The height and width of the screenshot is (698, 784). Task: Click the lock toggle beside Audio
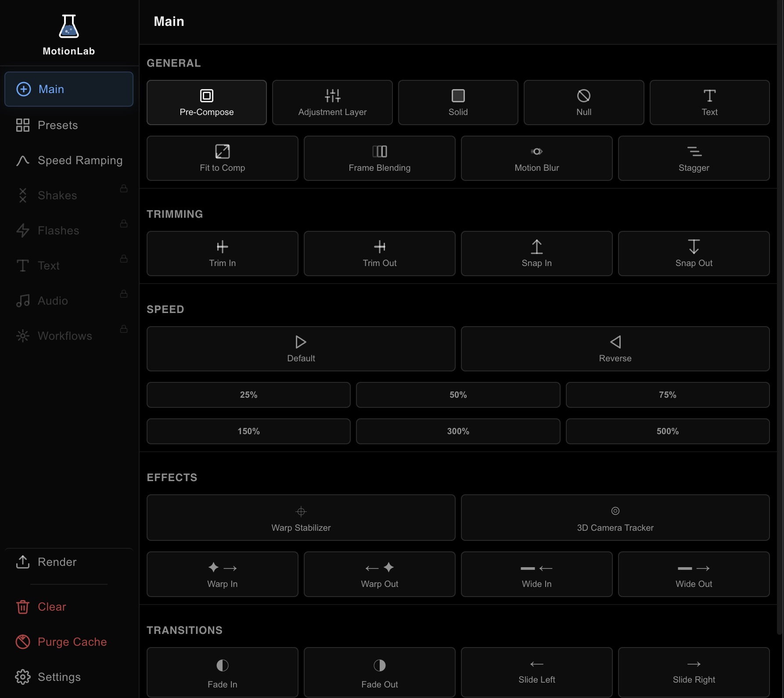124,294
